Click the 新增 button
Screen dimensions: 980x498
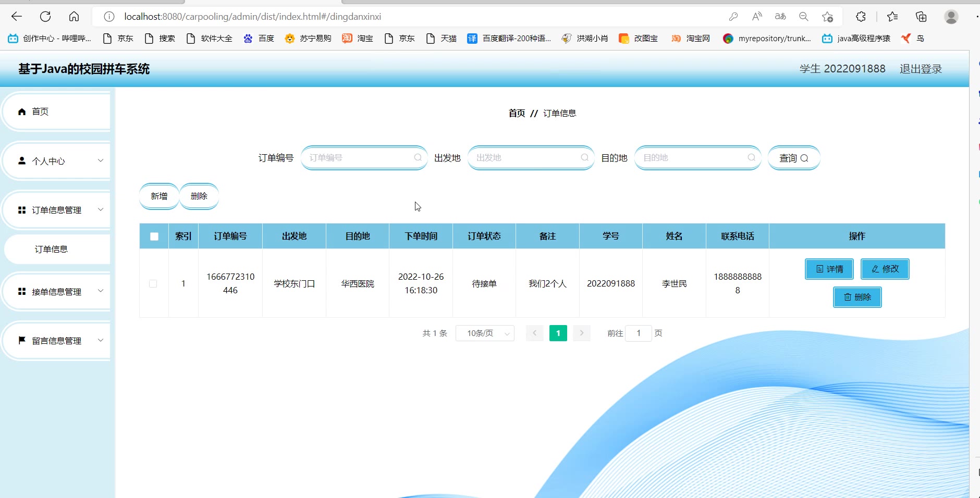coord(159,196)
